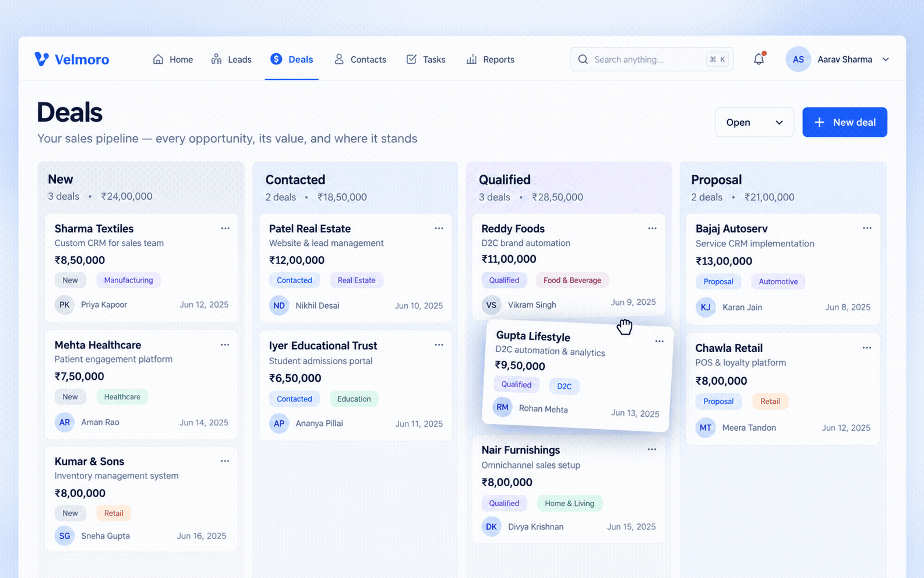Screen dimensions: 924x578
Task: Click the D2C tag on Gupta Lifestyle
Action: click(x=564, y=386)
